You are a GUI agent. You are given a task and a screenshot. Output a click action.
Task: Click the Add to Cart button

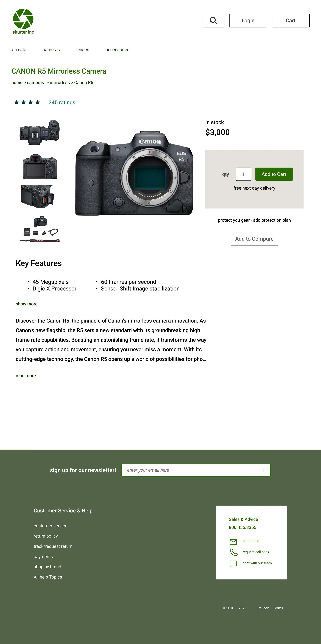click(x=274, y=174)
